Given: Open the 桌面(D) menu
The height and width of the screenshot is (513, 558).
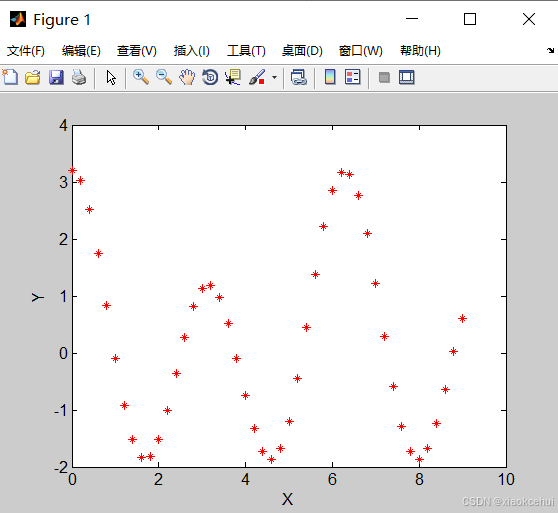Looking at the screenshot, I should coord(302,51).
